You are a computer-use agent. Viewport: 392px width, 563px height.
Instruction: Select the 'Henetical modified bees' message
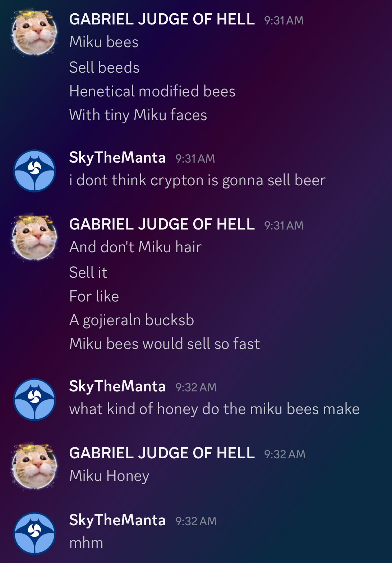152,91
